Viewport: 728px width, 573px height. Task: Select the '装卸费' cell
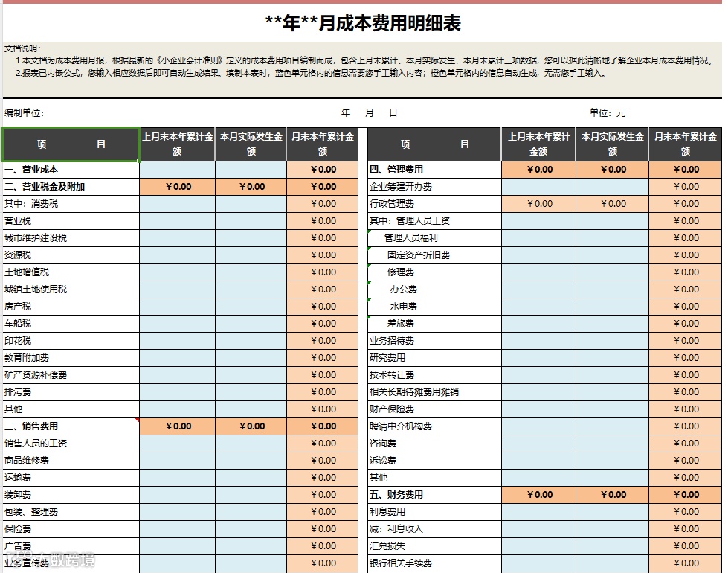coord(71,495)
